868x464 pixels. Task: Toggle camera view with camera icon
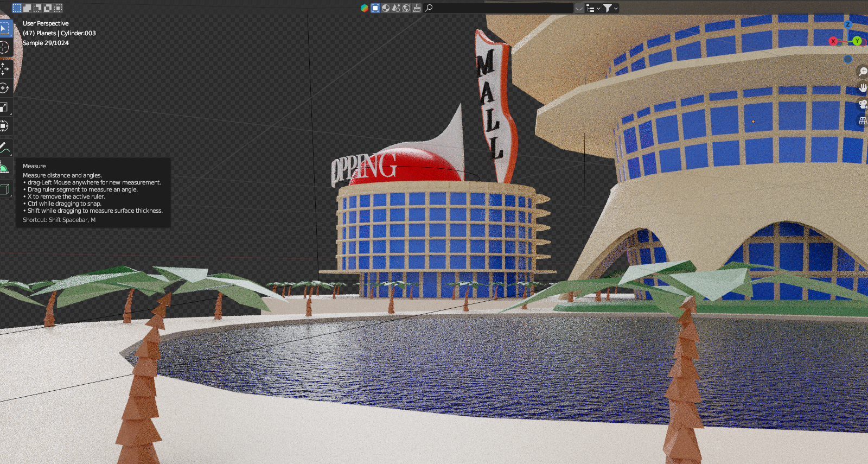tap(863, 104)
